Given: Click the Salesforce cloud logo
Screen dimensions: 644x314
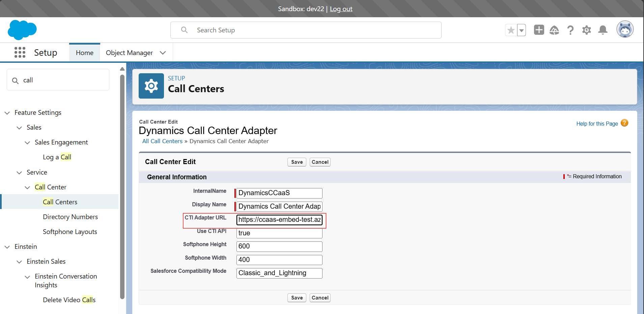Looking at the screenshot, I should (x=22, y=30).
